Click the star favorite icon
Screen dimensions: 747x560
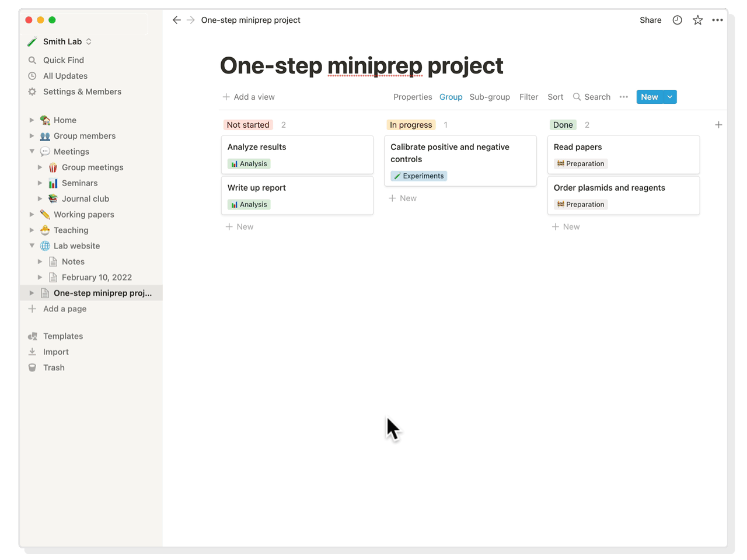click(x=697, y=20)
